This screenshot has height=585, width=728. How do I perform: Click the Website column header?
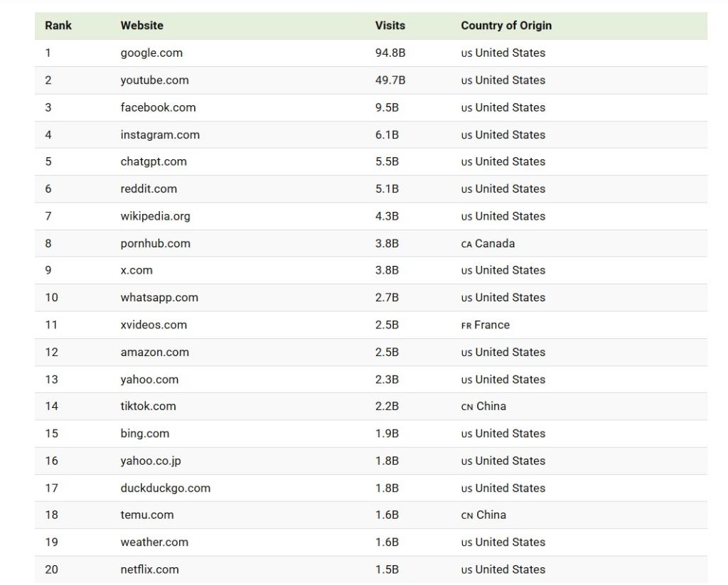pos(141,26)
